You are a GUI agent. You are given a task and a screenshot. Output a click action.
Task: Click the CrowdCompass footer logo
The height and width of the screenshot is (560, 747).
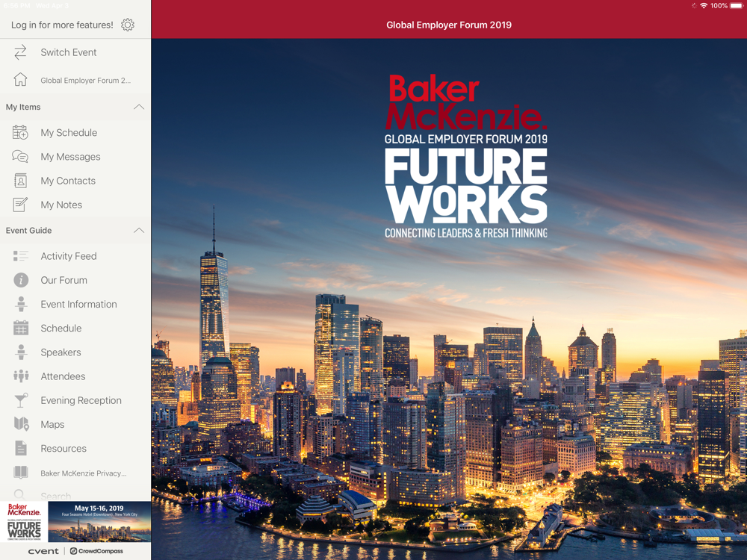(96, 551)
